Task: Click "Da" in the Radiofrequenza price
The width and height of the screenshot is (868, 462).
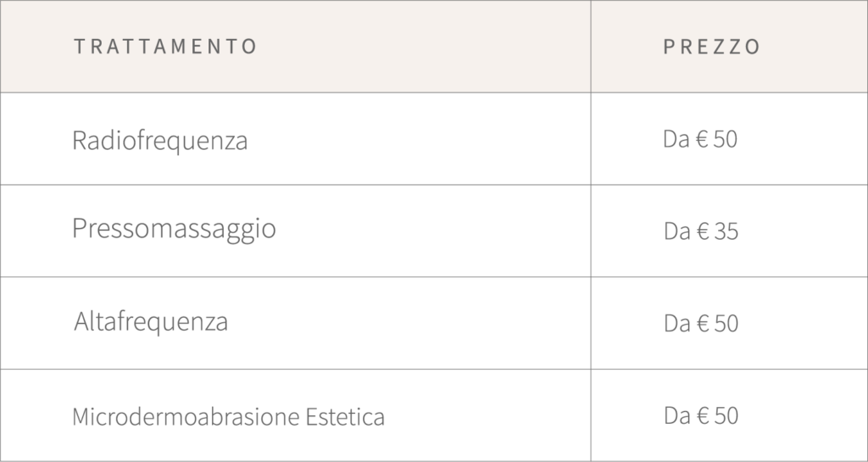Action: click(676, 139)
